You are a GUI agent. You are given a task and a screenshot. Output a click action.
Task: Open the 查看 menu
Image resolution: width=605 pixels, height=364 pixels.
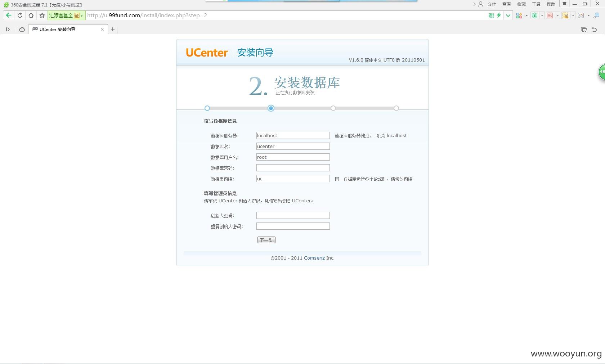pos(507,4)
